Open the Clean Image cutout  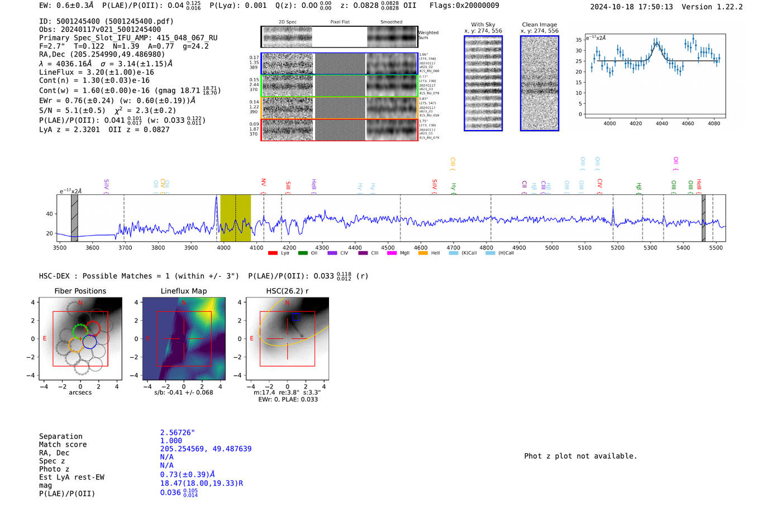[539, 83]
